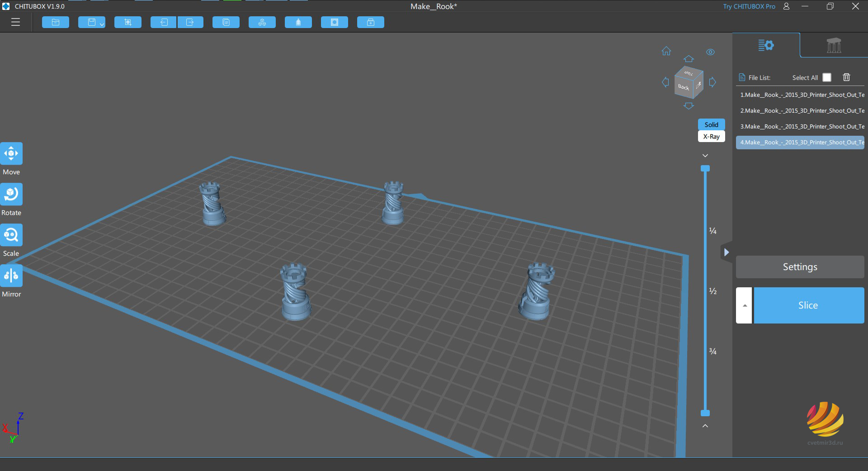The width and height of the screenshot is (868, 471).
Task: Click the ¼ mark on the layer slider
Action: click(x=713, y=231)
